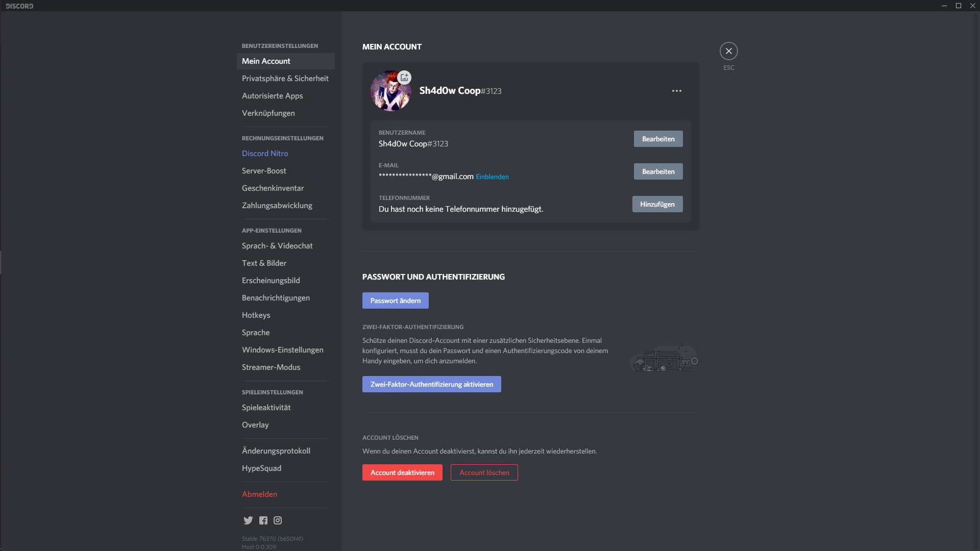Open Discord's Facebook page icon
The height and width of the screenshot is (551, 980).
click(263, 520)
